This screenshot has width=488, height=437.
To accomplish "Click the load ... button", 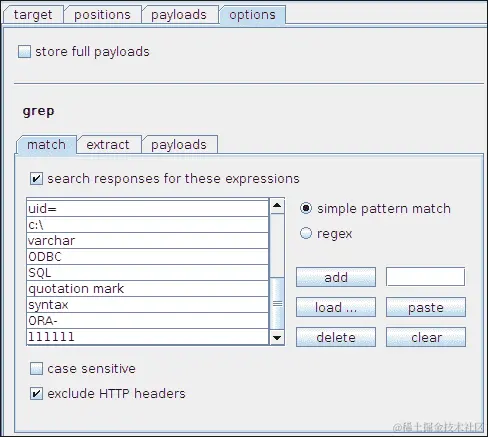I will point(336,307).
